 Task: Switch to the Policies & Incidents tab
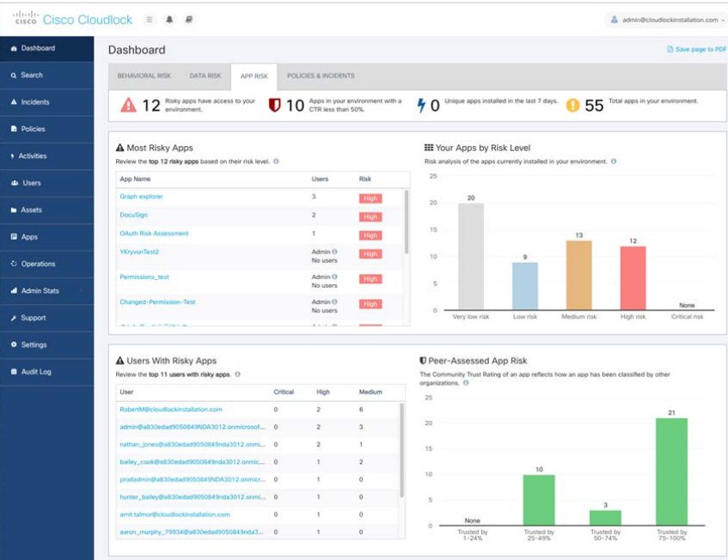pyautogui.click(x=321, y=76)
